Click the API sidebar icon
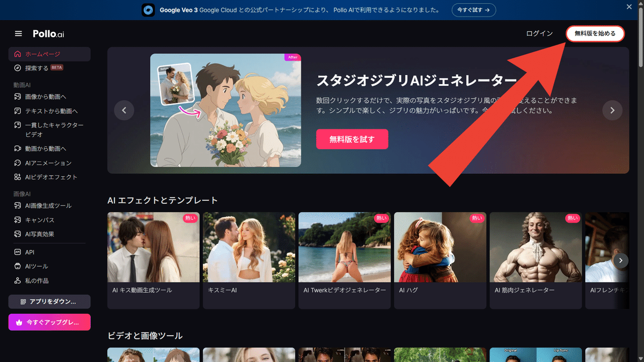Screen dimensions: 644x362 coord(18,252)
